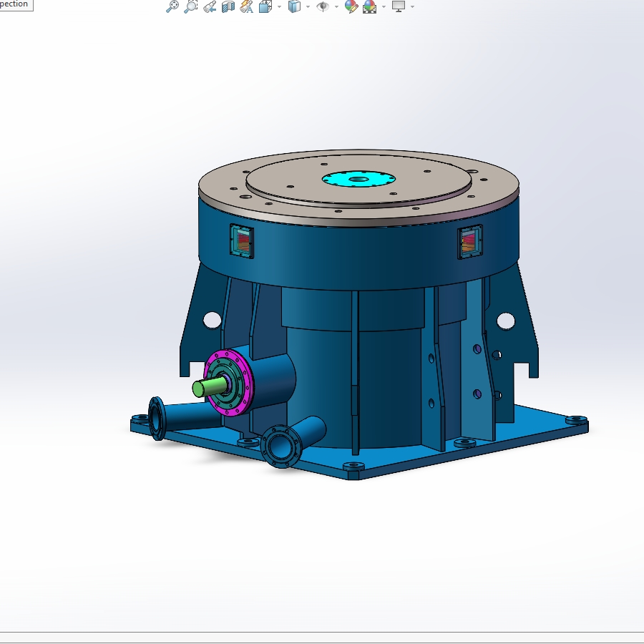Screen dimensions: 644x644
Task: Click the View Settings monitor icon
Action: 399,6
